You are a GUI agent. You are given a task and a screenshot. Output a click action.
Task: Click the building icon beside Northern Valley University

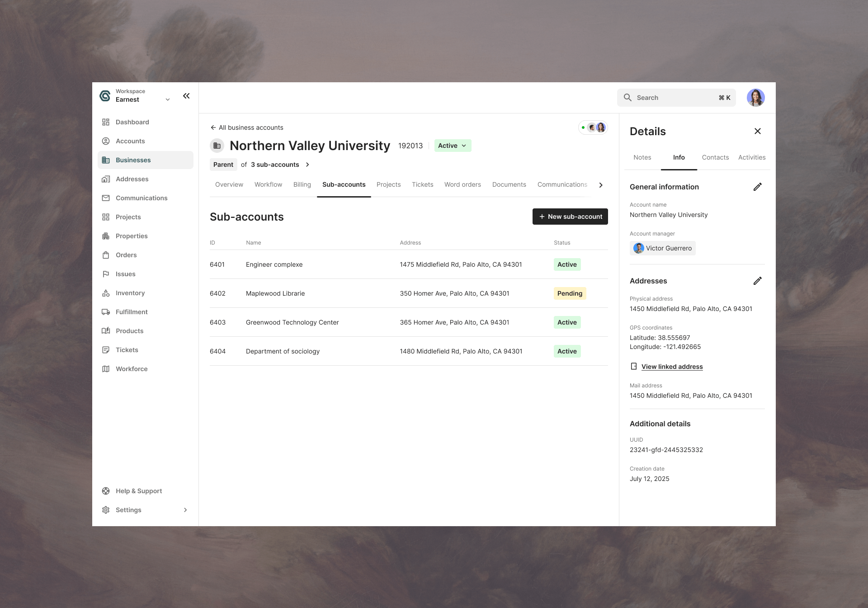tap(217, 146)
